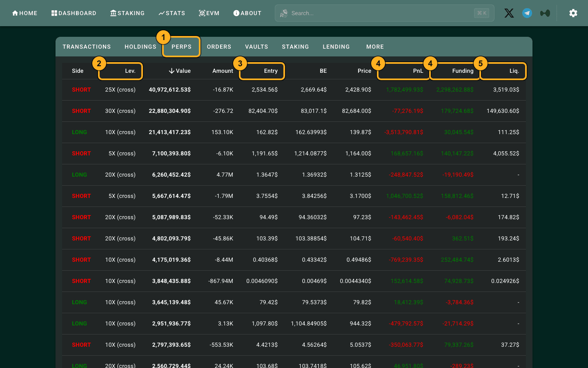Click the sort arrow next to Value
The height and width of the screenshot is (368, 588).
pos(171,71)
